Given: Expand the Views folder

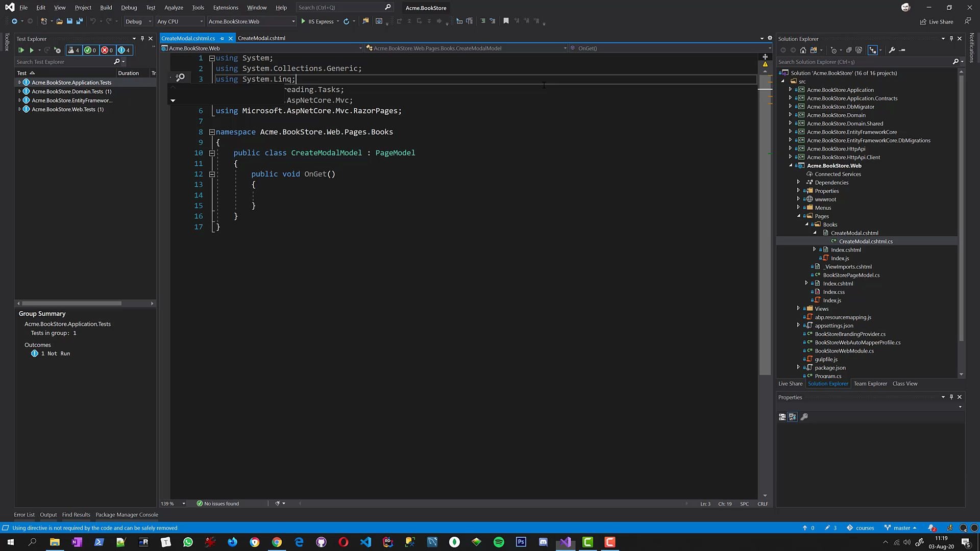Looking at the screenshot, I should [798, 308].
